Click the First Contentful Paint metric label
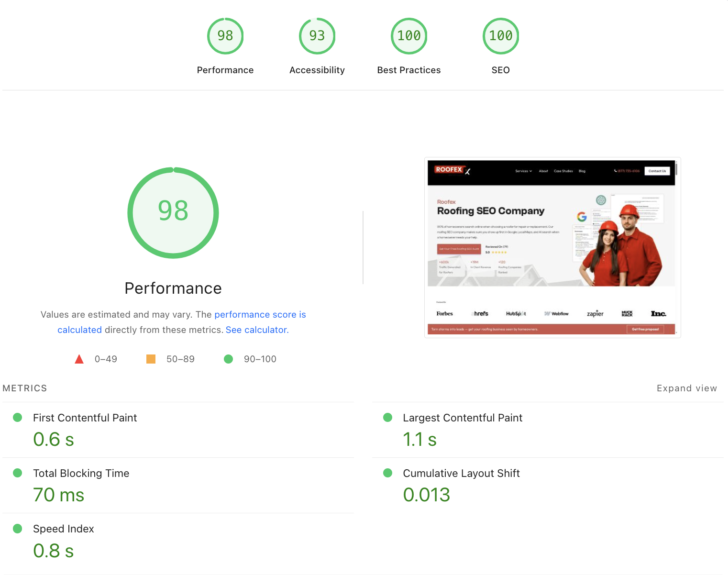This screenshot has height=575, width=728. [x=85, y=418]
